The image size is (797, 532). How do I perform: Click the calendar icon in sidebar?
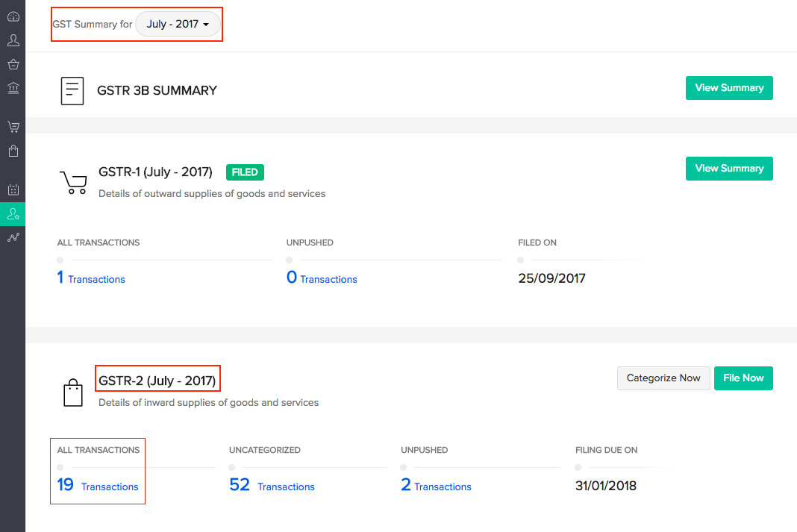pyautogui.click(x=13, y=190)
